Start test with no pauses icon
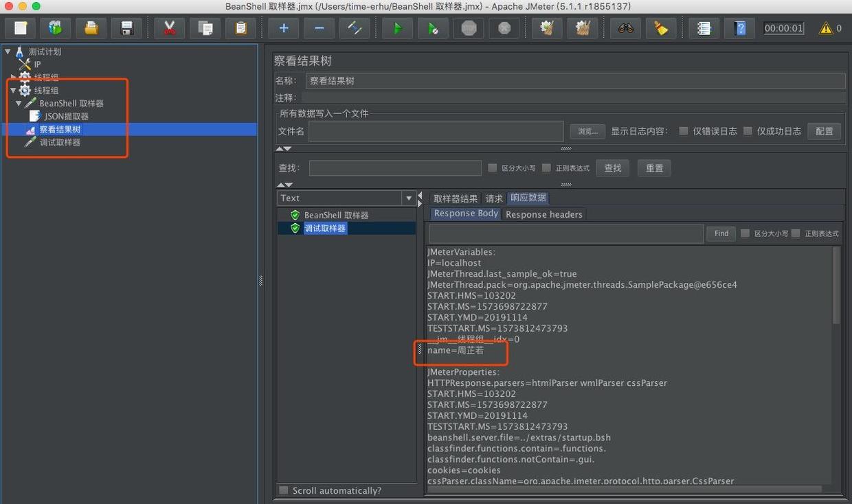This screenshot has height=504, width=852. pos(433,28)
